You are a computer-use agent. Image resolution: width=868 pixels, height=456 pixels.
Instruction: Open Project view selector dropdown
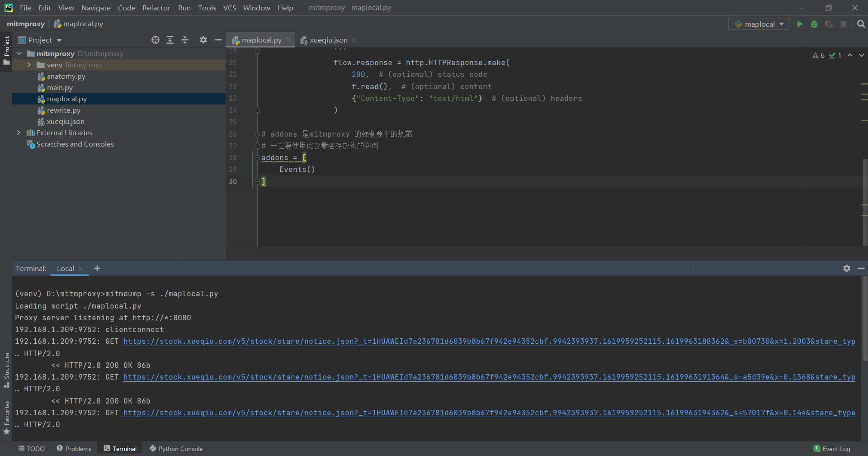(40, 40)
